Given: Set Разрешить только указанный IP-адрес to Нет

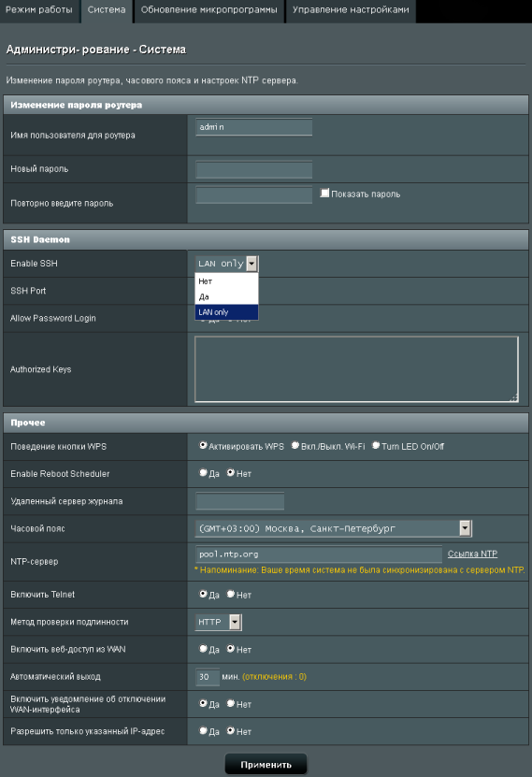Looking at the screenshot, I should point(231,730).
